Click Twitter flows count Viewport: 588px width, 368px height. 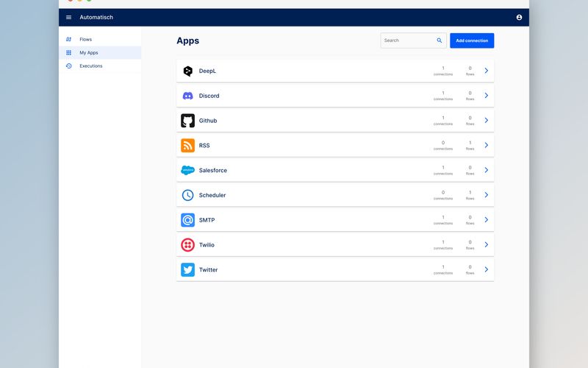pyautogui.click(x=470, y=269)
